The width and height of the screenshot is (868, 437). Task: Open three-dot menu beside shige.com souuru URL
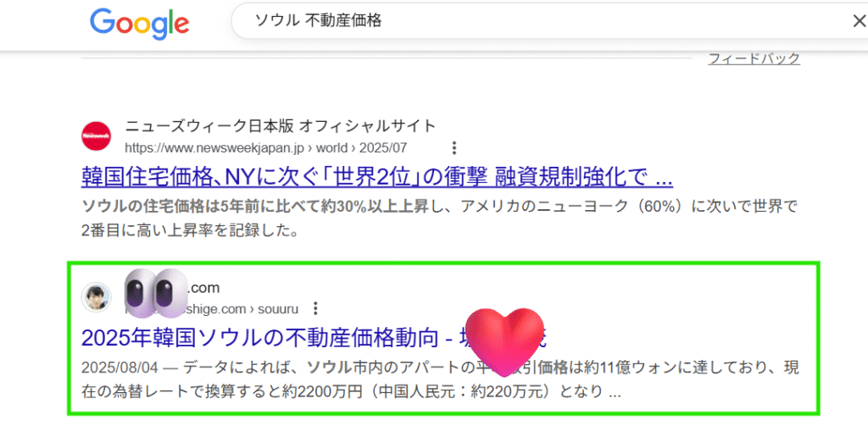pos(315,308)
